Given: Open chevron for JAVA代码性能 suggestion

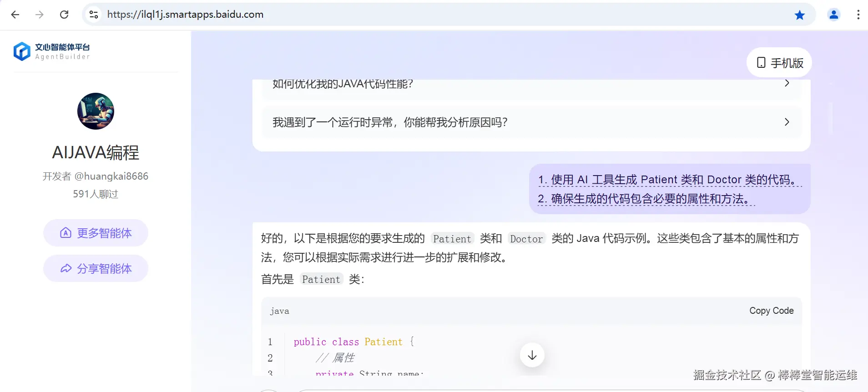Looking at the screenshot, I should click(x=787, y=83).
